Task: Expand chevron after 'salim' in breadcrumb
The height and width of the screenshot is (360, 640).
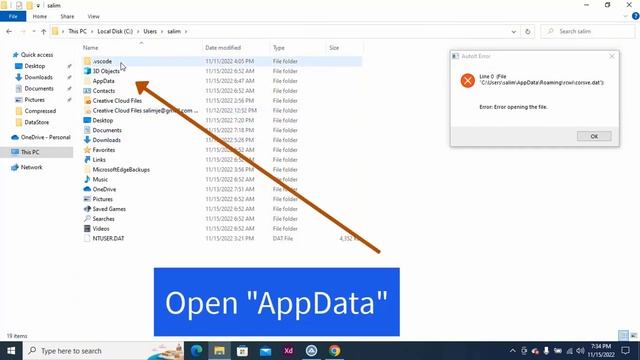Action: [186, 31]
